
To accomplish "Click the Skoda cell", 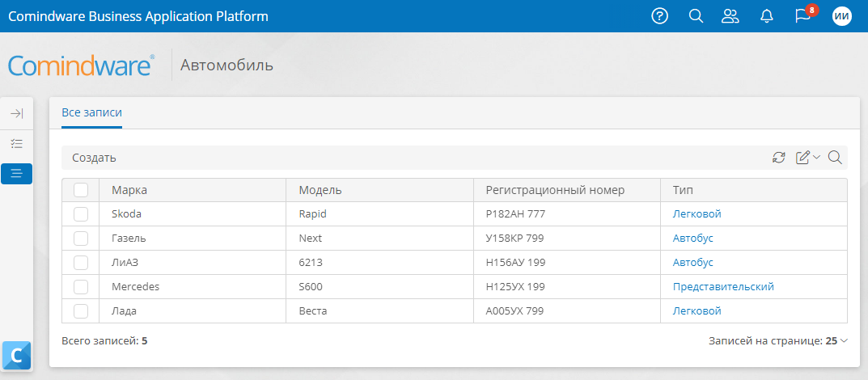I will (193, 214).
